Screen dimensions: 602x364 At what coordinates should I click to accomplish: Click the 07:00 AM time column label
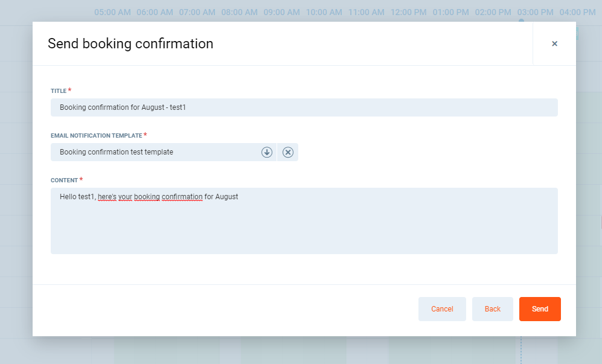tap(197, 12)
